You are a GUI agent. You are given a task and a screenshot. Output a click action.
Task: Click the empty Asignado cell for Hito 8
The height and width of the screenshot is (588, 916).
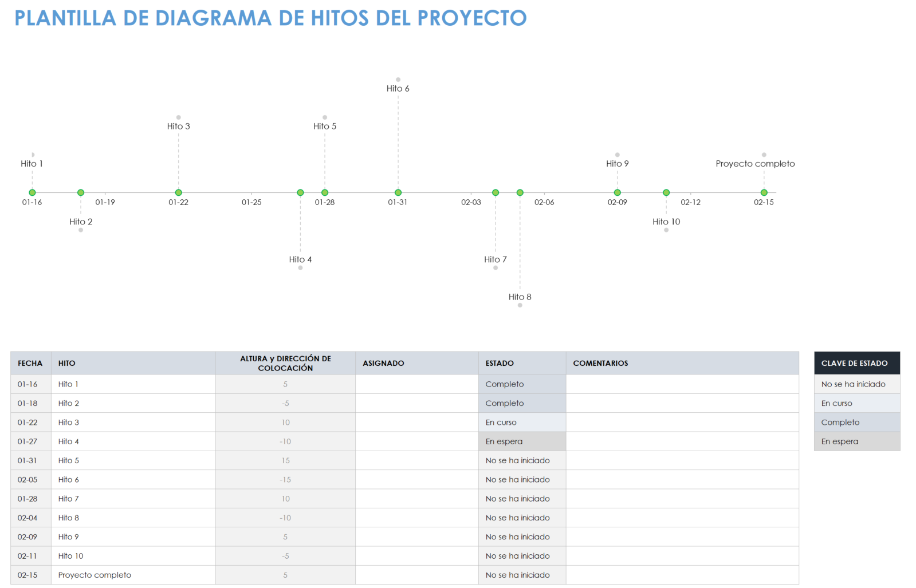(417, 518)
